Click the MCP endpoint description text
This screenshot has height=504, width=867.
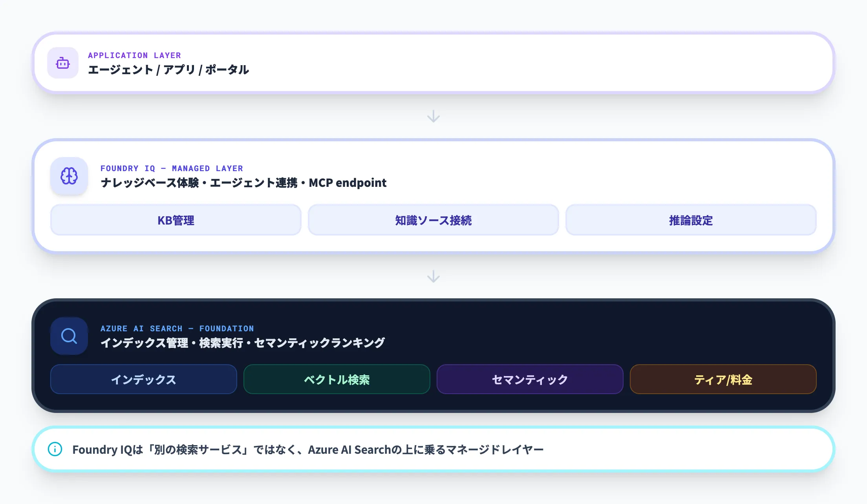[243, 183]
